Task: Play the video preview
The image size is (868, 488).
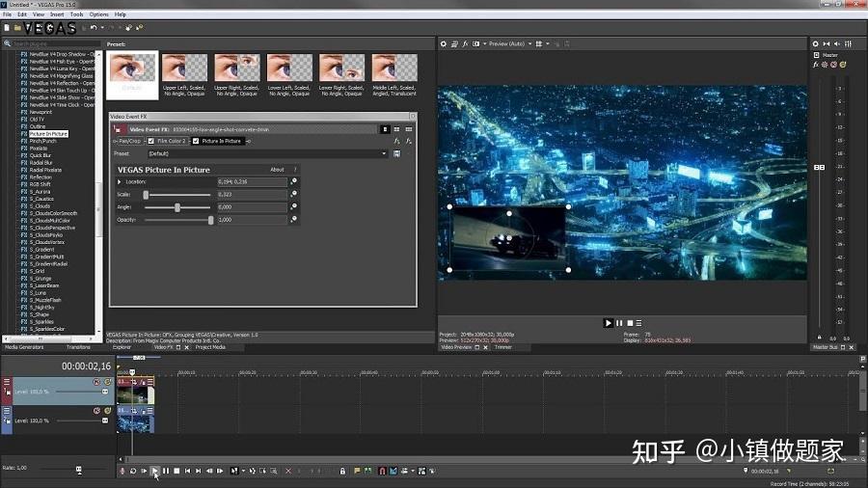Action: pos(608,323)
